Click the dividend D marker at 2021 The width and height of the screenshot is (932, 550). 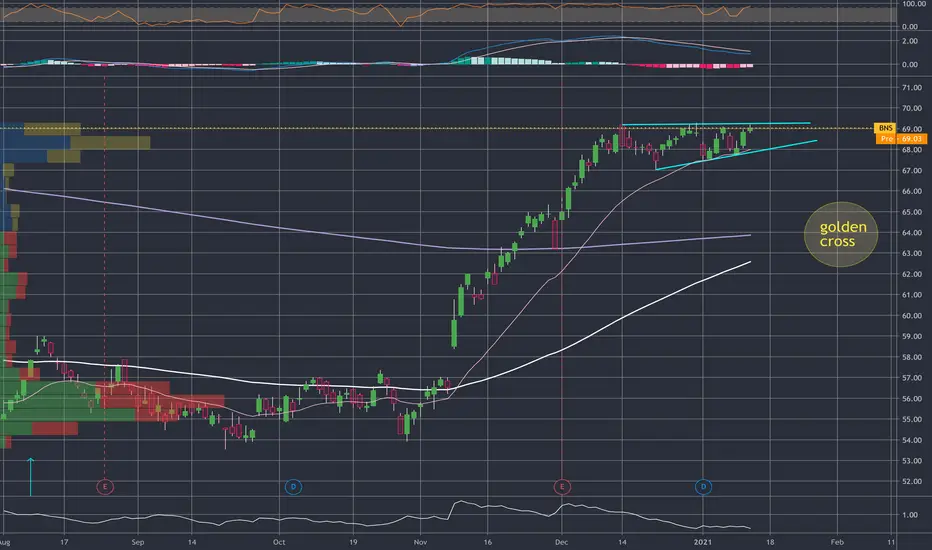point(703,487)
